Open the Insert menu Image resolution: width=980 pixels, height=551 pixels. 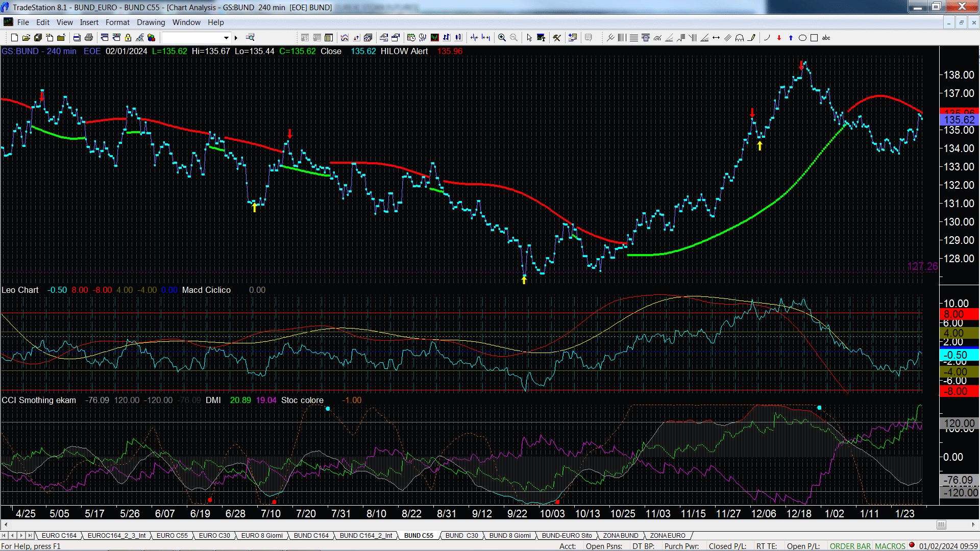pos(89,22)
